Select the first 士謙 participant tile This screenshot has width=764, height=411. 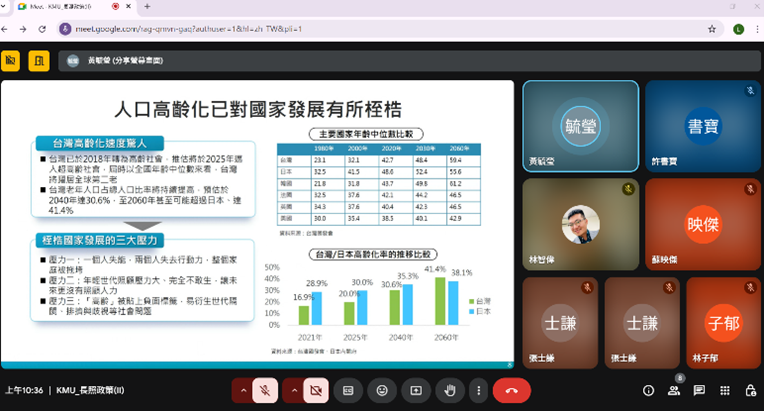(x=560, y=323)
